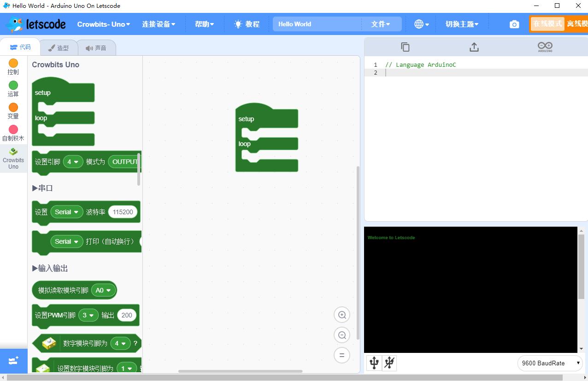Zoom out of the workspace
The height and width of the screenshot is (381, 588).
(342, 335)
